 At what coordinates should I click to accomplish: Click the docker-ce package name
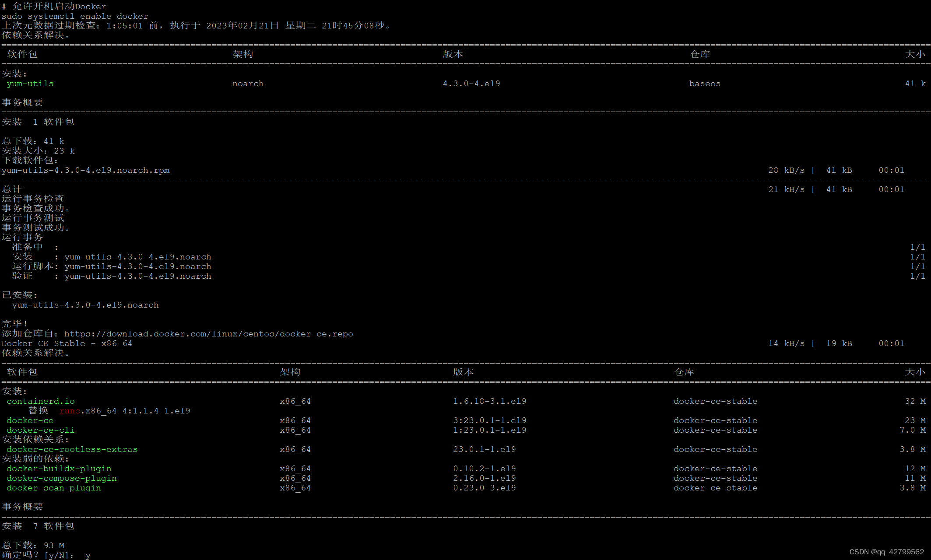click(30, 420)
